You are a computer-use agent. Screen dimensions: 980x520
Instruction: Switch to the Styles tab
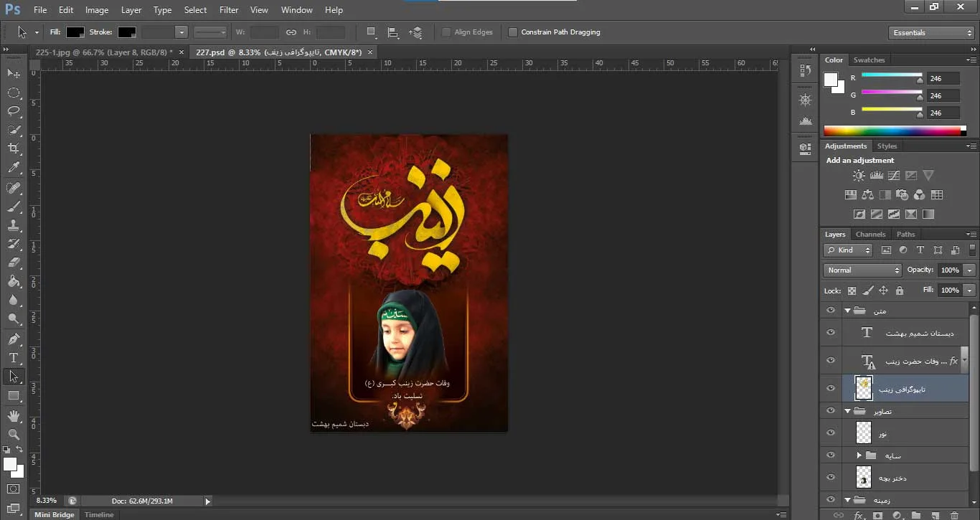click(887, 146)
